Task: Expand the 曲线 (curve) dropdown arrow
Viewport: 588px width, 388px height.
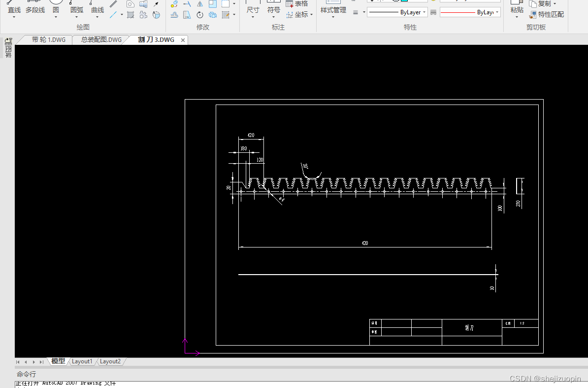Action: 97,17
